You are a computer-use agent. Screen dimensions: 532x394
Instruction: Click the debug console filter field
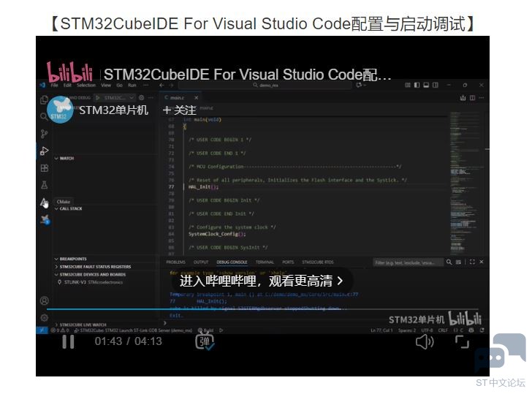(408, 262)
